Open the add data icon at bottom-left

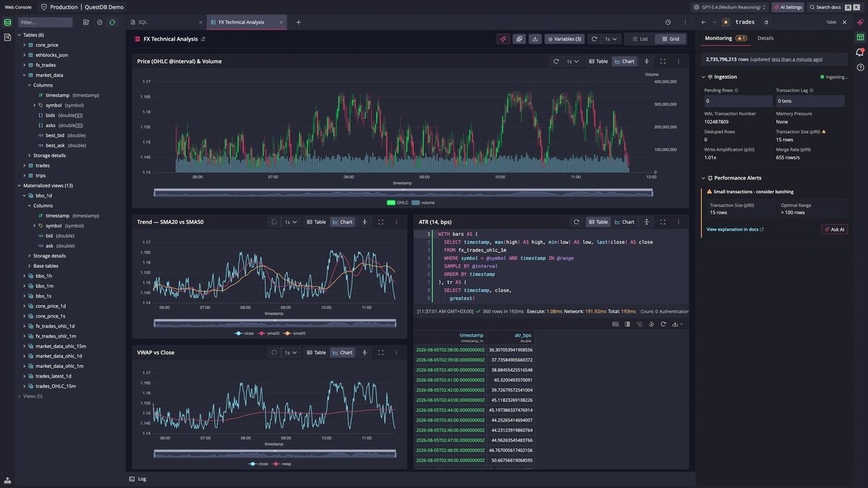coord(7,479)
